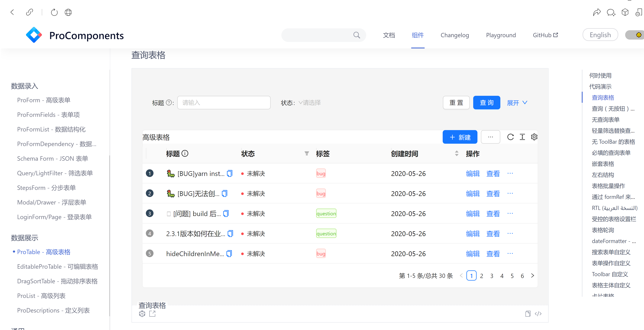Click info icon in 标题 column header
Viewport: 644px width, 330px height.
pos(185,153)
